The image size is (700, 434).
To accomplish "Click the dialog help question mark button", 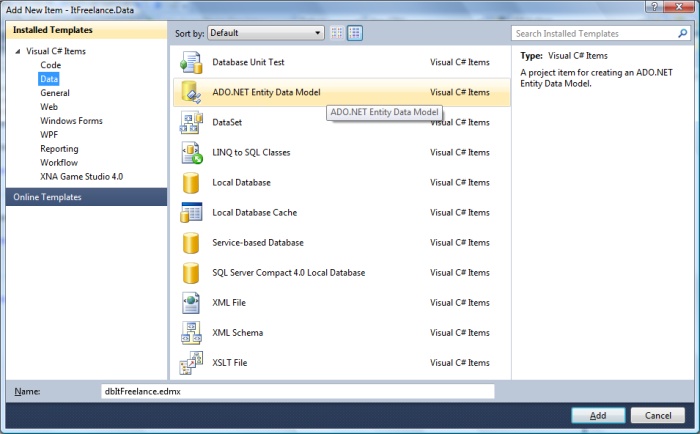I will pos(654,6).
